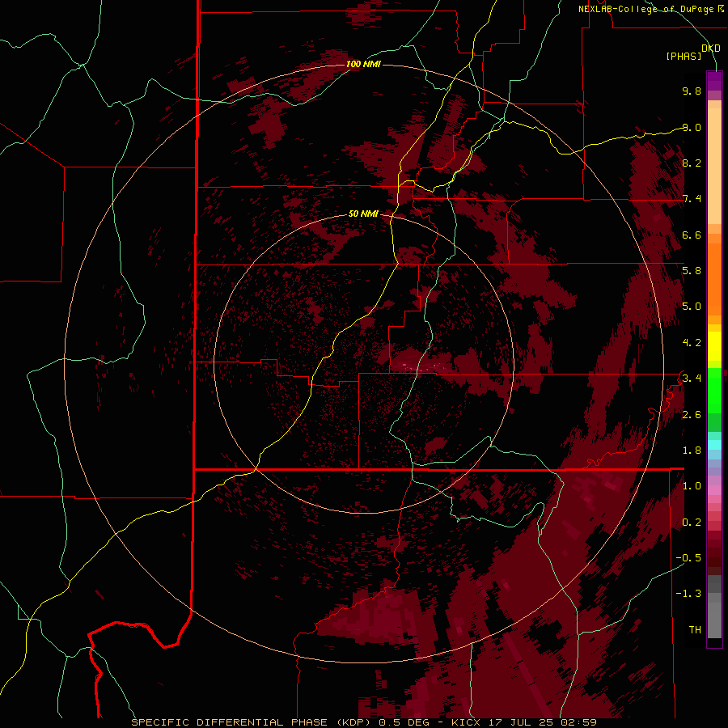Pick the cyan segment of the color bar
The image size is (728, 728).
point(714,445)
